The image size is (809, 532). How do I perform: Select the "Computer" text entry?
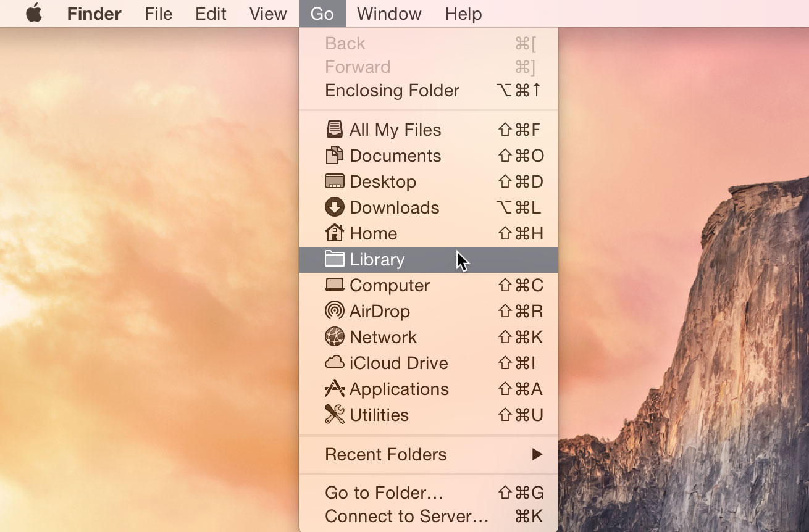[390, 285]
